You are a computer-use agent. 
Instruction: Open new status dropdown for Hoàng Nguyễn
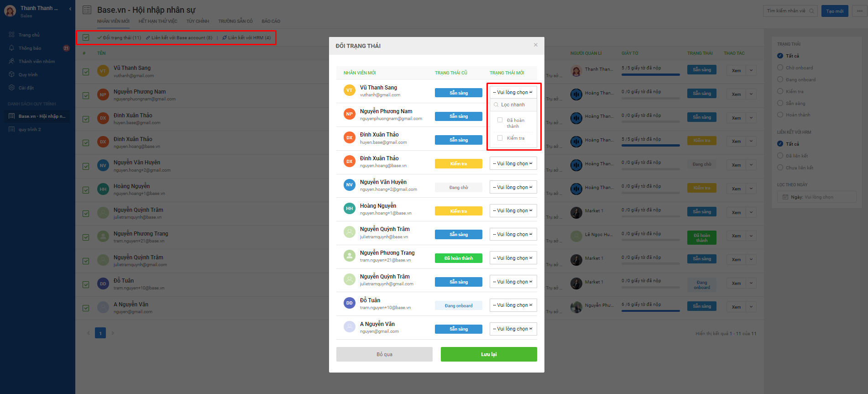[x=513, y=210]
